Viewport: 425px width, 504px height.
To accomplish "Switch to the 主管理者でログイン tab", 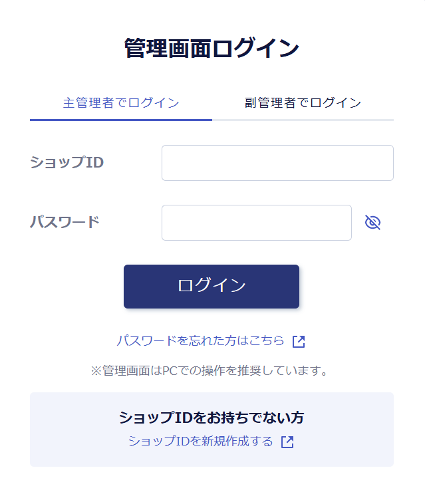I will tap(121, 103).
